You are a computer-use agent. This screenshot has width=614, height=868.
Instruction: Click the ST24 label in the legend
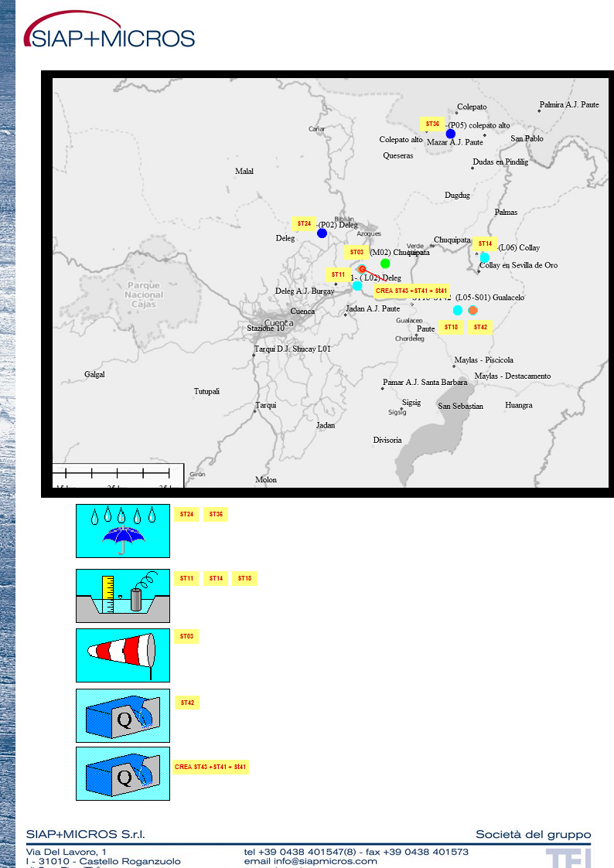186,514
